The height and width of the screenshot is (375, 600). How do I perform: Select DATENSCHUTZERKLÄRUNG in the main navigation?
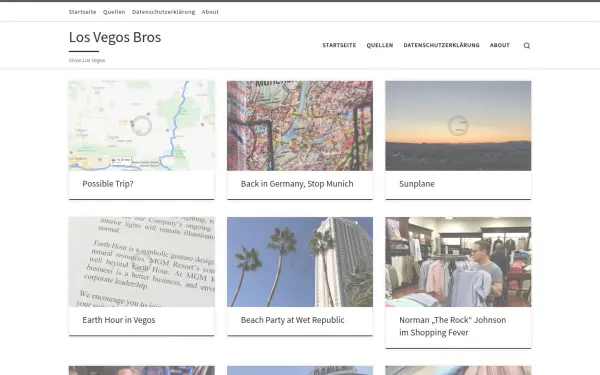[x=441, y=45]
